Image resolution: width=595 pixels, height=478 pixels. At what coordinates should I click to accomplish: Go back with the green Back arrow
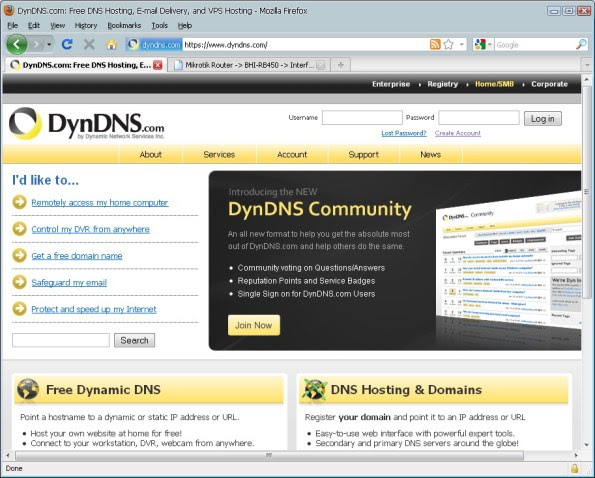click(16, 44)
